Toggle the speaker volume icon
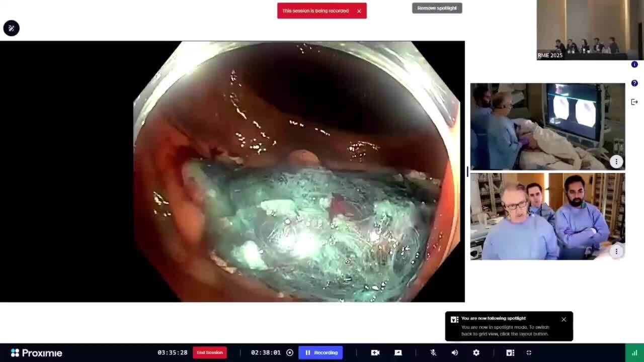The image size is (644, 362). click(455, 352)
